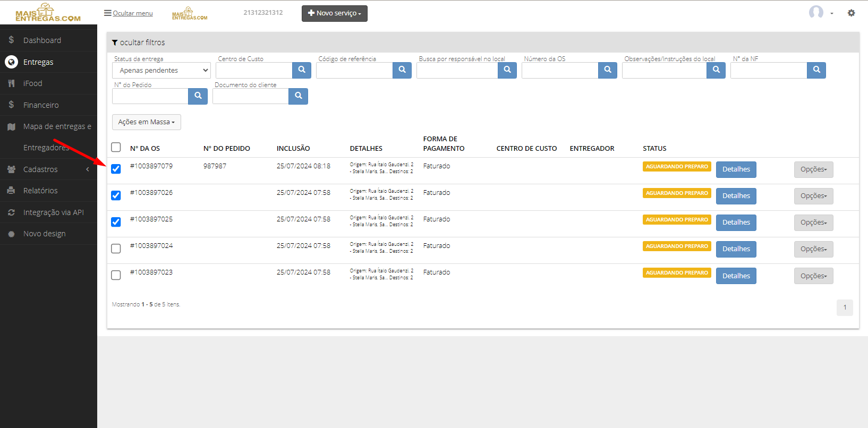Click the Código de referência search icon
This screenshot has height=428, width=868.
(402, 70)
